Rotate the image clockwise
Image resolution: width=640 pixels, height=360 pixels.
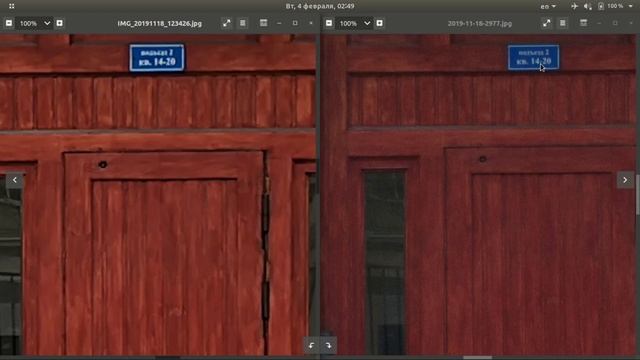[329, 345]
